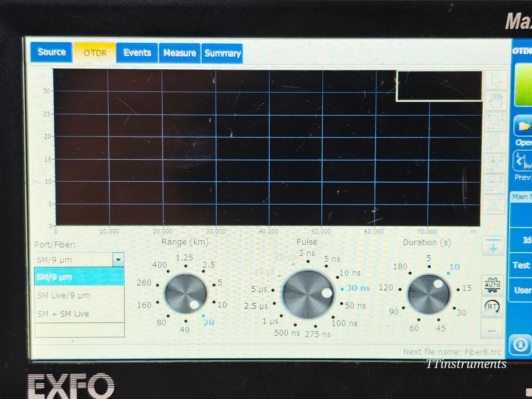
Task: Set Duration dial to 60 seconds
Action: [x=414, y=328]
